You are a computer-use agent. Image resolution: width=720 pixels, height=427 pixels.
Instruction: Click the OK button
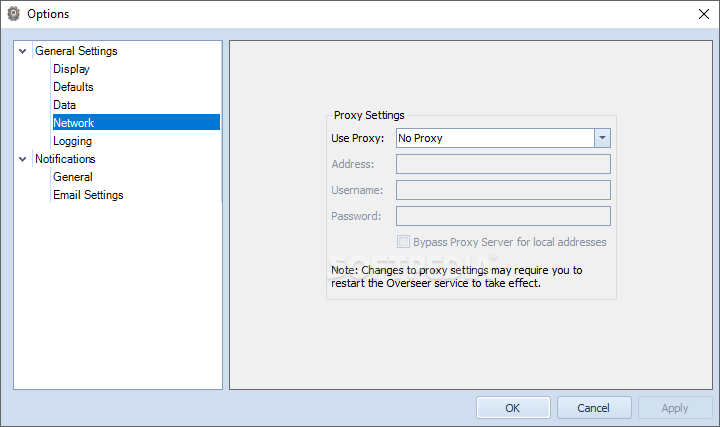click(513, 408)
